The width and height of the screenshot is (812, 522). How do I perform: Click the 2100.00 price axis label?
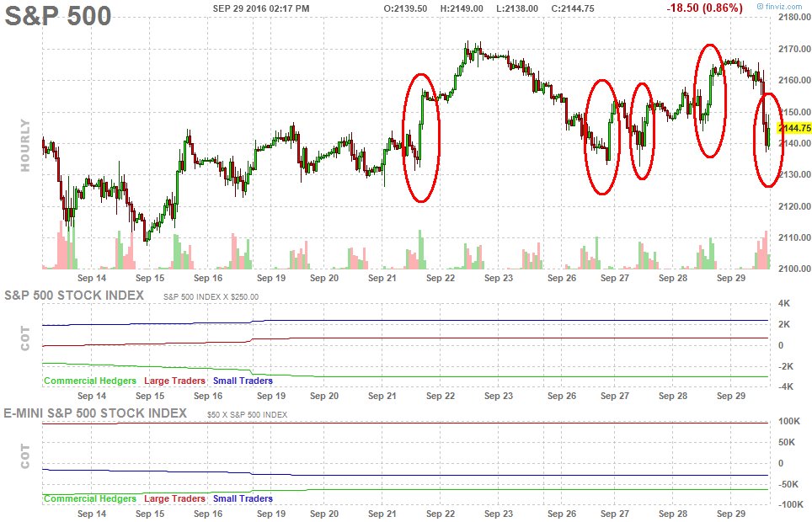point(794,269)
